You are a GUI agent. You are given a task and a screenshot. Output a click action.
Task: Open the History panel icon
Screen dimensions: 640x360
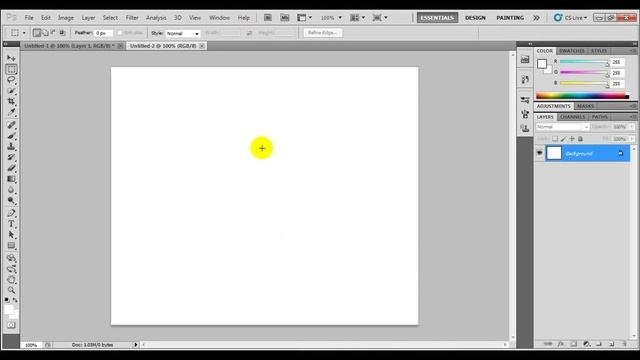525,79
